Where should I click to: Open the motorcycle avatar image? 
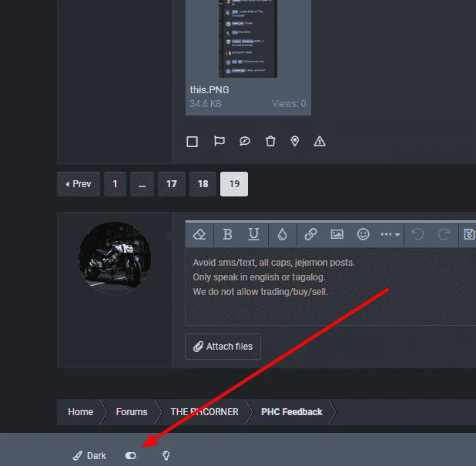coord(115,258)
